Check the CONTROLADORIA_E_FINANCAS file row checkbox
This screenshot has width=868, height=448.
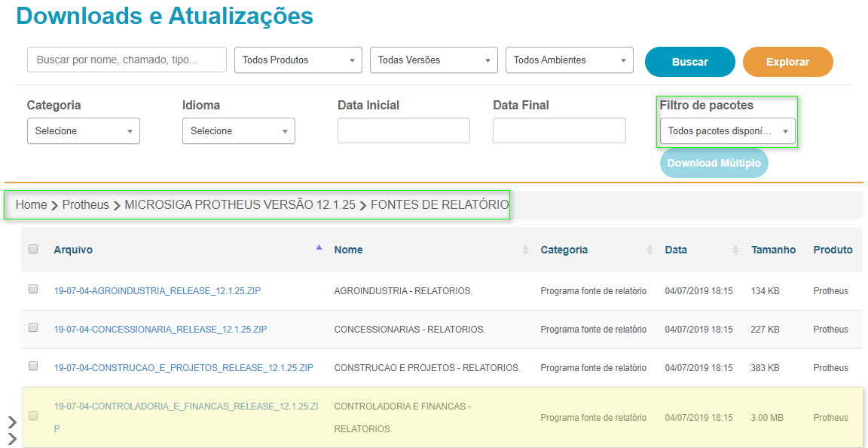click(x=33, y=416)
